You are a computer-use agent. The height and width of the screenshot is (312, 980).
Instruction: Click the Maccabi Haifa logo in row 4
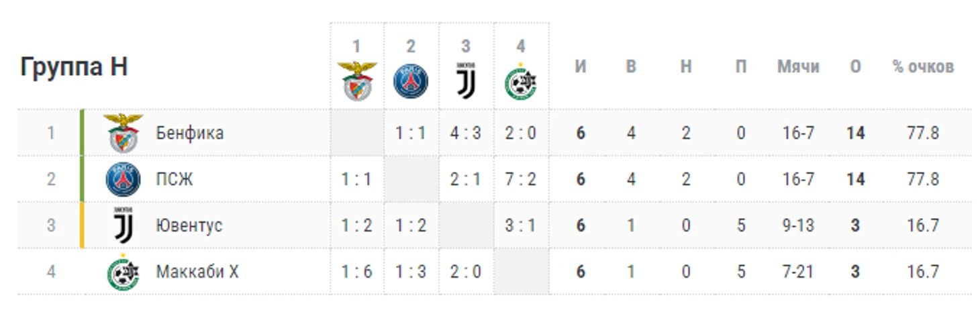(x=124, y=272)
